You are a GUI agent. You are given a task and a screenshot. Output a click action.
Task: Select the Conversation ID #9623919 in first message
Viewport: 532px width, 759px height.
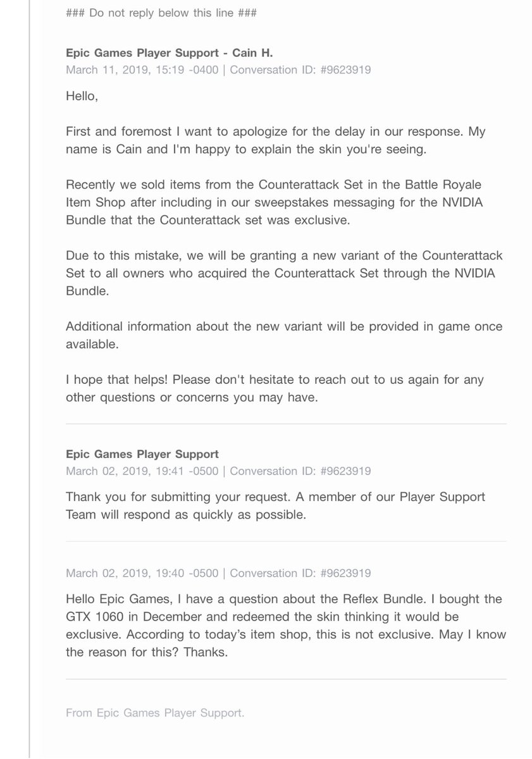tap(300, 70)
